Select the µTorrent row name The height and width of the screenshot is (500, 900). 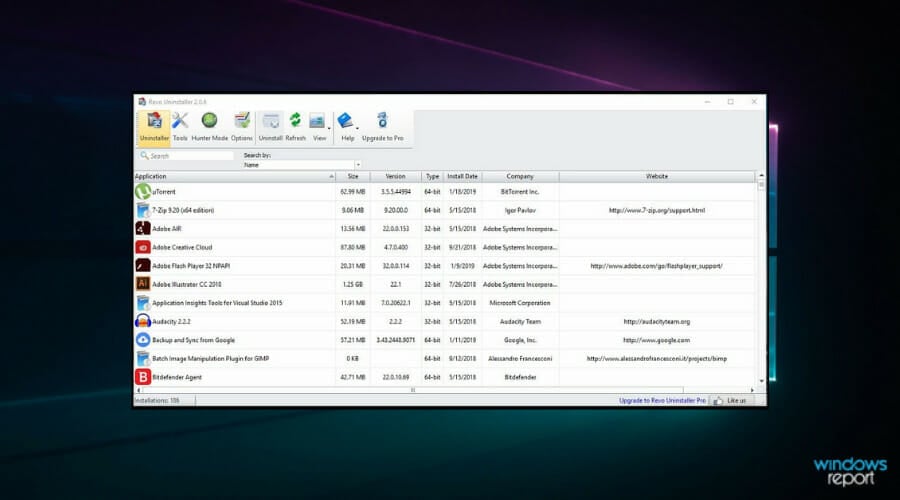pyautogui.click(x=164, y=192)
